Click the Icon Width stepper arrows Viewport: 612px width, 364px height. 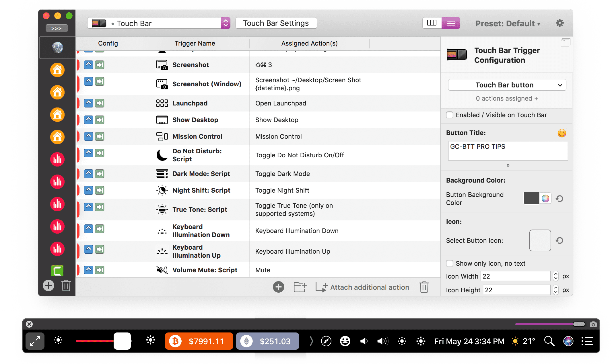pos(556,276)
